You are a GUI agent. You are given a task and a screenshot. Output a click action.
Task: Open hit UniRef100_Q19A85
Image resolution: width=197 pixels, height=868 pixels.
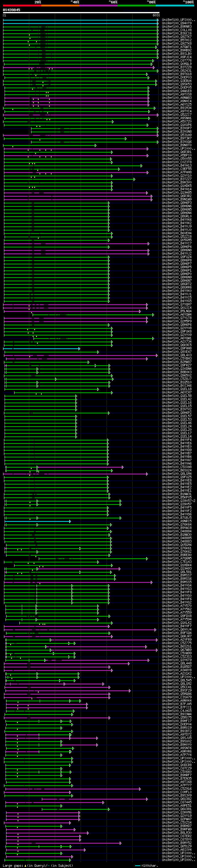pos(177,193)
